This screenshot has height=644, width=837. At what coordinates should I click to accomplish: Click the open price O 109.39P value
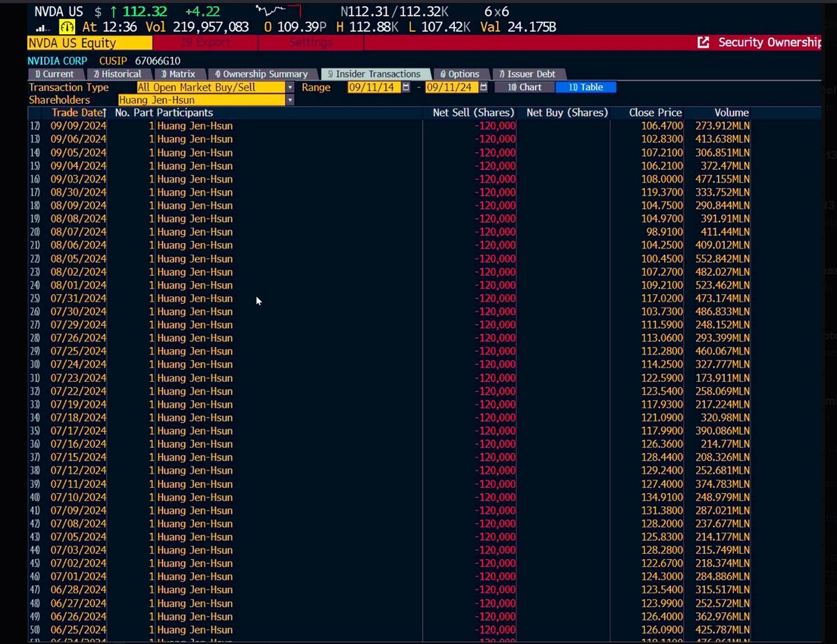(x=295, y=27)
